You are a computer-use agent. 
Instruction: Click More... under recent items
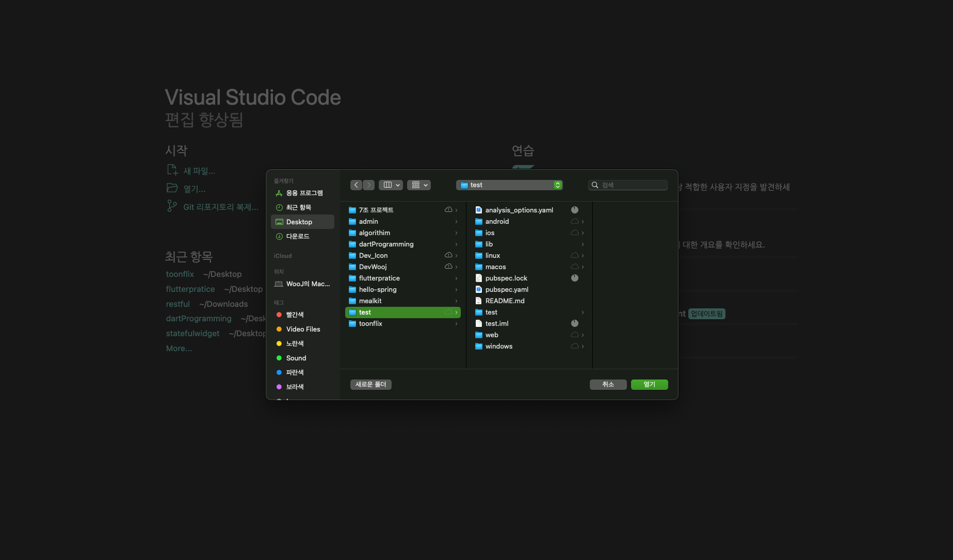coord(179,349)
